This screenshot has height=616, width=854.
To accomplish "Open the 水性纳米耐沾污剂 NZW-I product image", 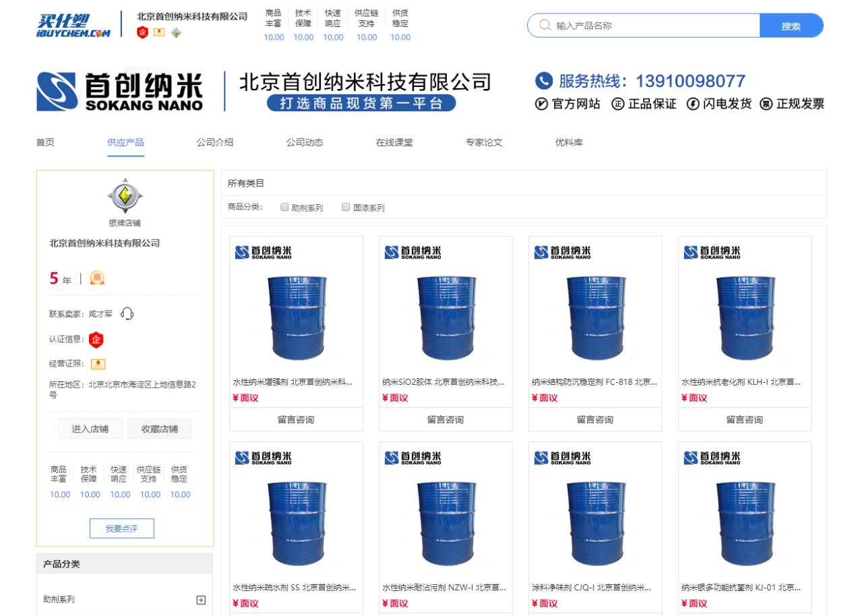I will click(x=446, y=511).
